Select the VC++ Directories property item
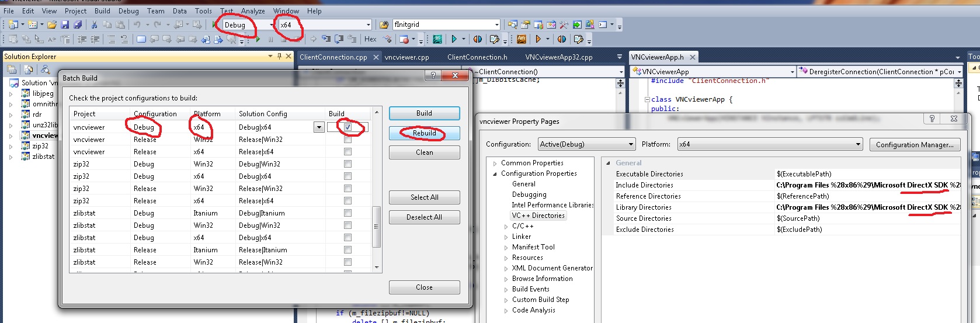Image resolution: width=980 pixels, height=323 pixels. (538, 216)
